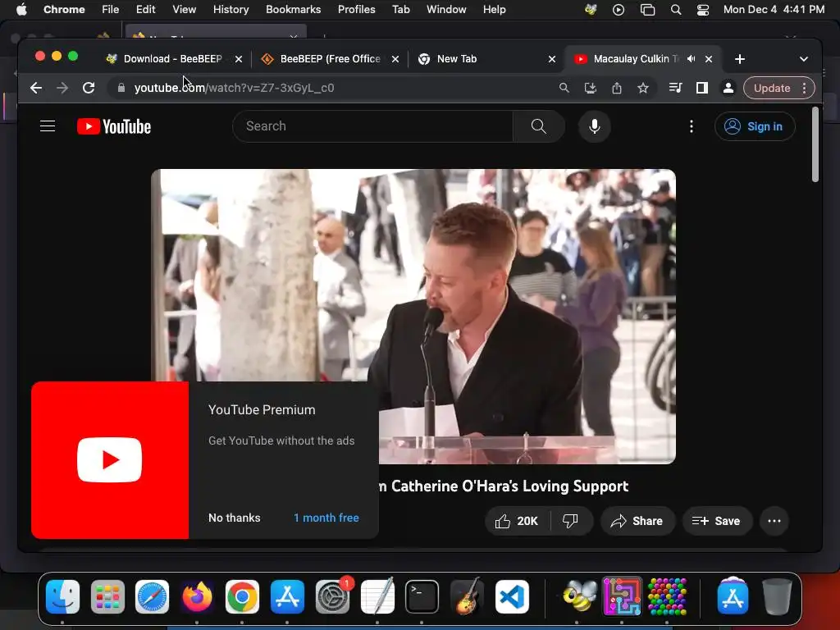Open the Chrome menu in menu bar
840x630 pixels.
click(64, 10)
